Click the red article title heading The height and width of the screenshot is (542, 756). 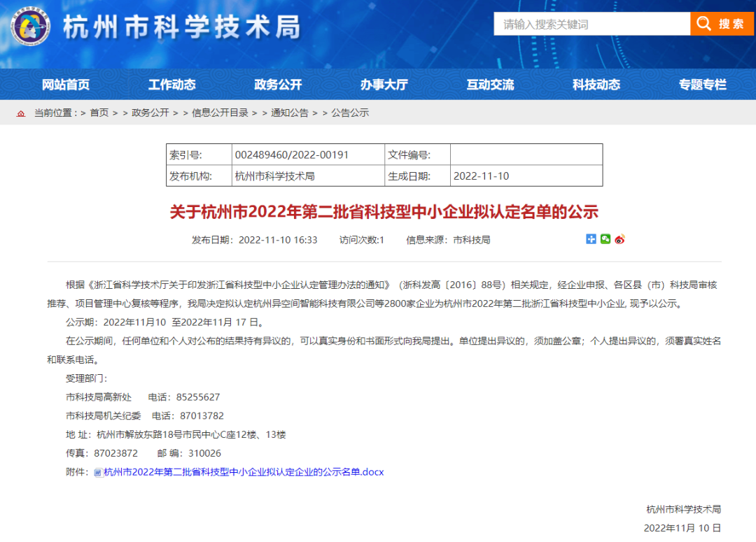click(384, 211)
